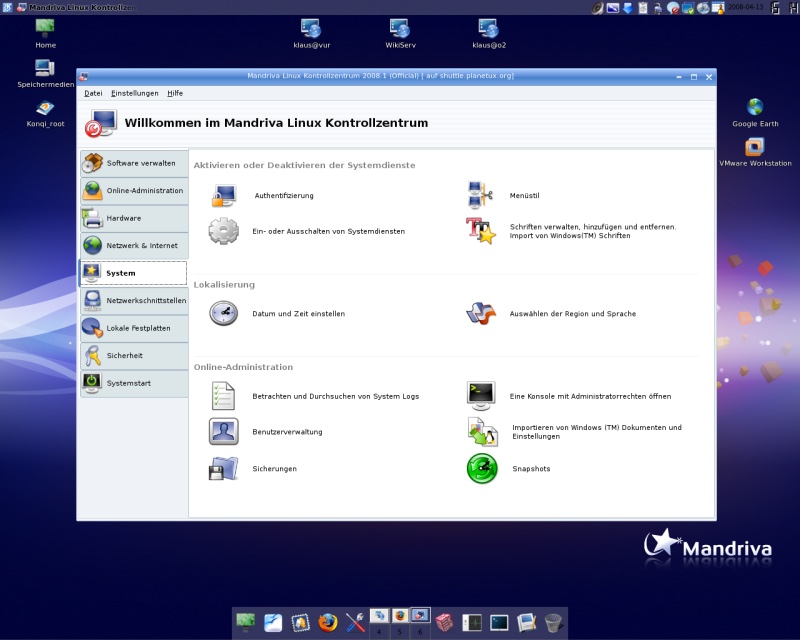
Task: Open the Sicherheit category
Action: click(134, 356)
